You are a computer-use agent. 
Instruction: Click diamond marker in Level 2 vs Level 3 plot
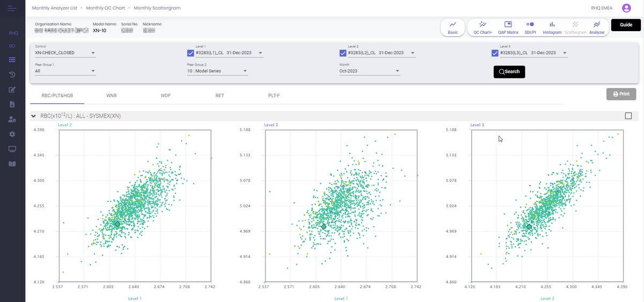click(529, 227)
